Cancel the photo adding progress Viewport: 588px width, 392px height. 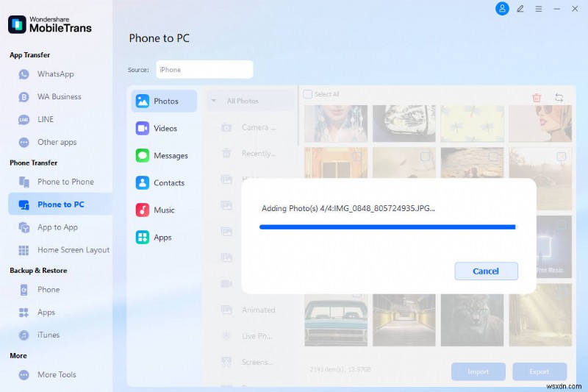click(x=486, y=271)
